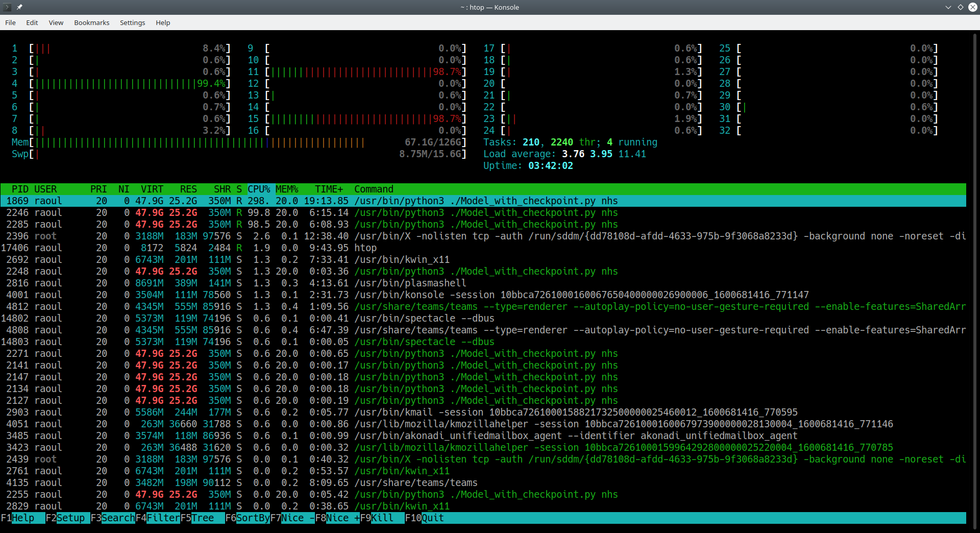Select the akonadi_unifiedmailbox_agent process row
This screenshot has width=980, height=533.
tap(483, 435)
